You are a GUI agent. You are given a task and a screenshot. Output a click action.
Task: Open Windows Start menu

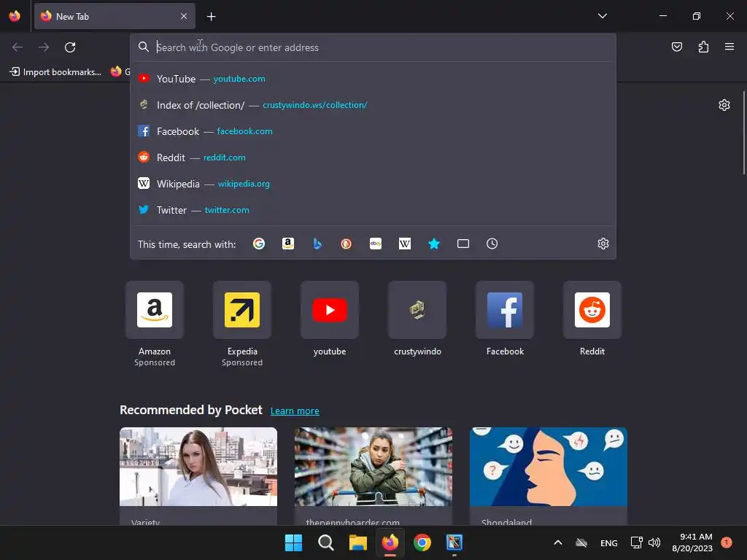(x=293, y=542)
